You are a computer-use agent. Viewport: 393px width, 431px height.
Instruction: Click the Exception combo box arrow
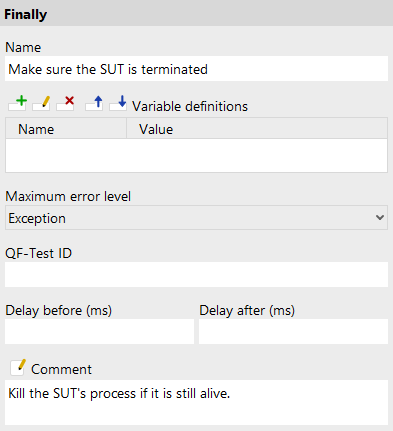pos(380,218)
